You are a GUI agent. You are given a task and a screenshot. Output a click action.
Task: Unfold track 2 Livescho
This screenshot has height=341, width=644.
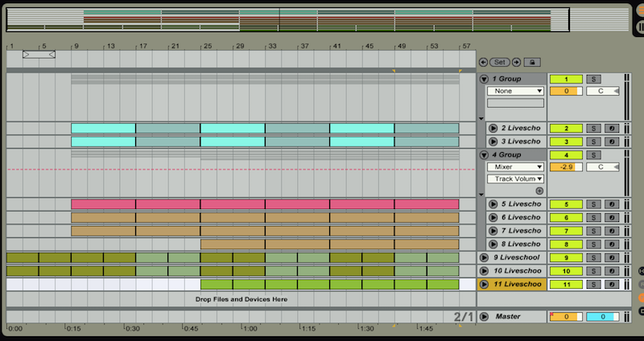coord(493,129)
